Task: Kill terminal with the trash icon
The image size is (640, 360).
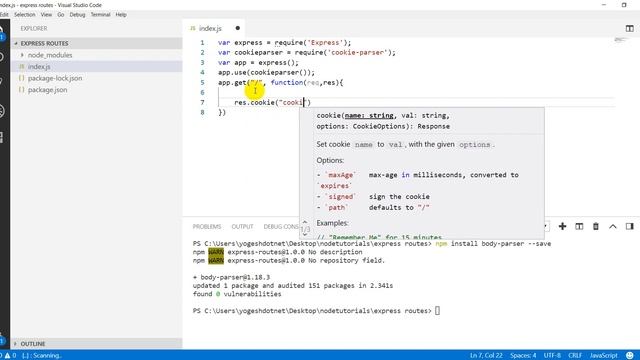Action: click(596, 226)
